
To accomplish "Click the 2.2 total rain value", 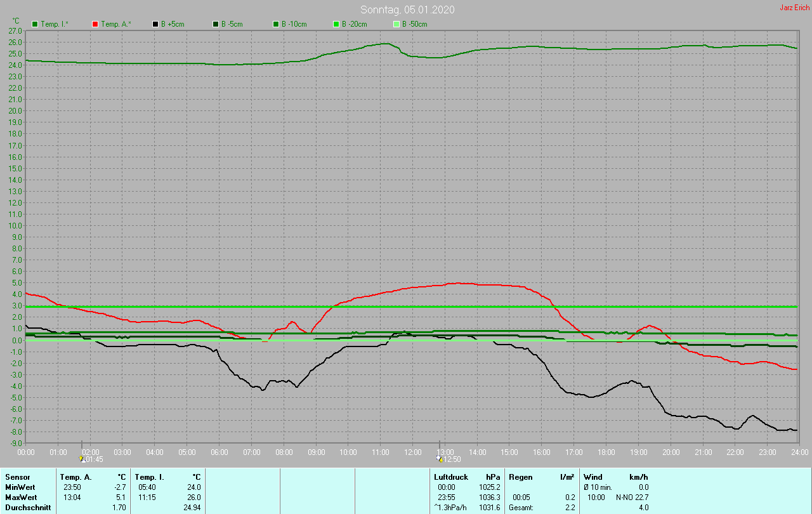I will point(570,507).
